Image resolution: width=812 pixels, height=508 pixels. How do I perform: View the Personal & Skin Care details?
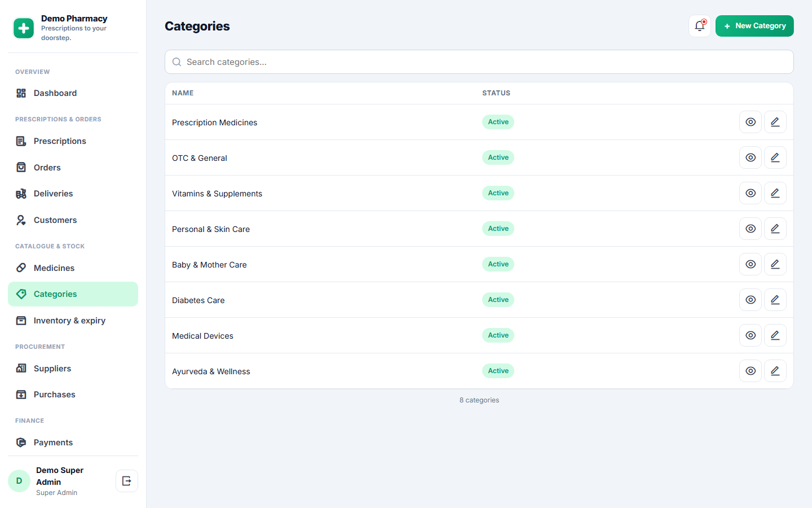(751, 229)
